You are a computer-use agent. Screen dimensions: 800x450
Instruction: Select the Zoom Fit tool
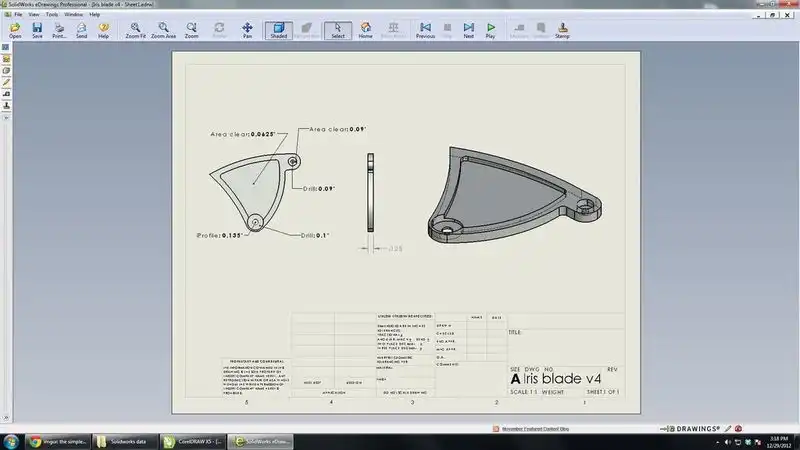(x=136, y=30)
